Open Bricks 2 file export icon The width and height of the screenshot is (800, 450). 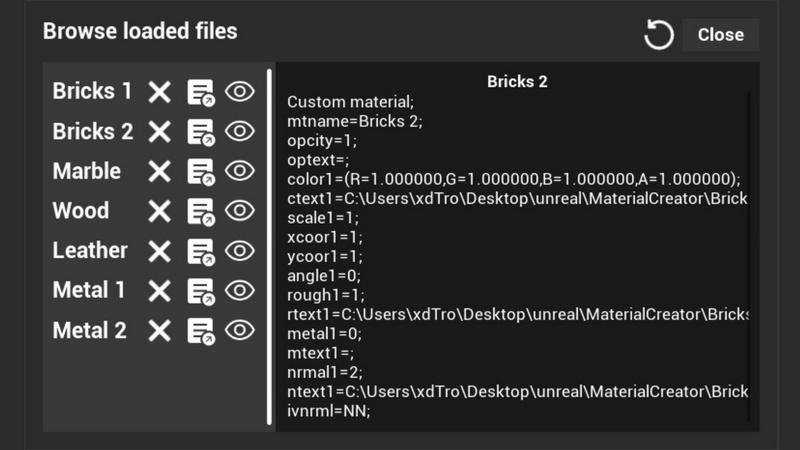click(201, 132)
